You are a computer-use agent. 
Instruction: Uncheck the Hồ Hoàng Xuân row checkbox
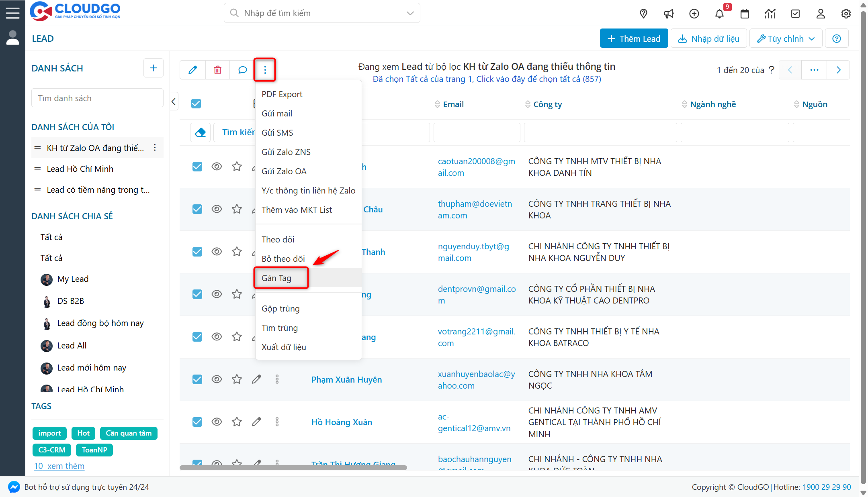197,422
